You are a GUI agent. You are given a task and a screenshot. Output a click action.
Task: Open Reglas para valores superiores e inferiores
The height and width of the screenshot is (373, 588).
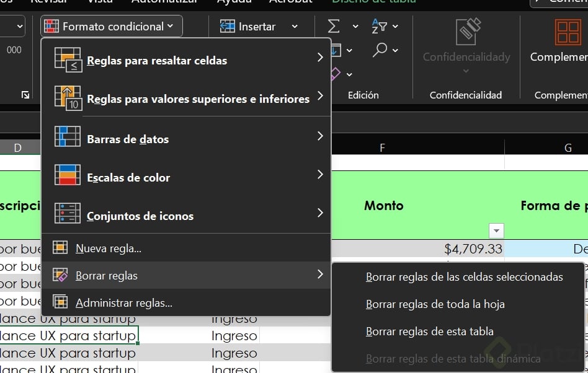click(x=186, y=97)
